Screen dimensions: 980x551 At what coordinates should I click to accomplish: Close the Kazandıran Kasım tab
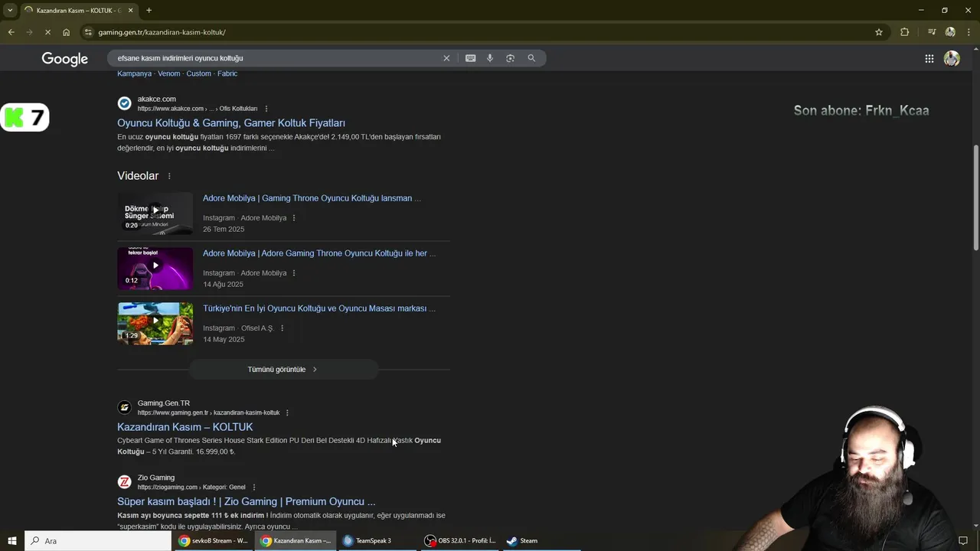pos(130,10)
